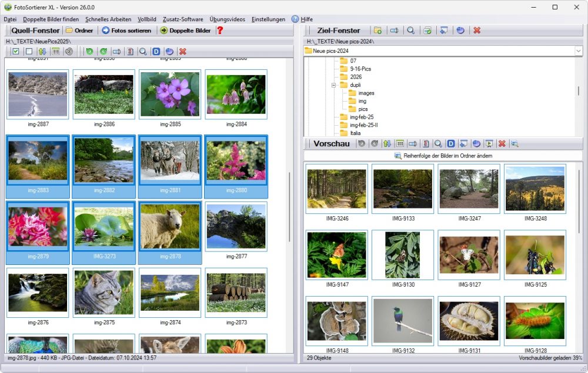Click red X delete icon in Vorschau toolbar
Screen dimensions: 588x373
[x=502, y=143]
